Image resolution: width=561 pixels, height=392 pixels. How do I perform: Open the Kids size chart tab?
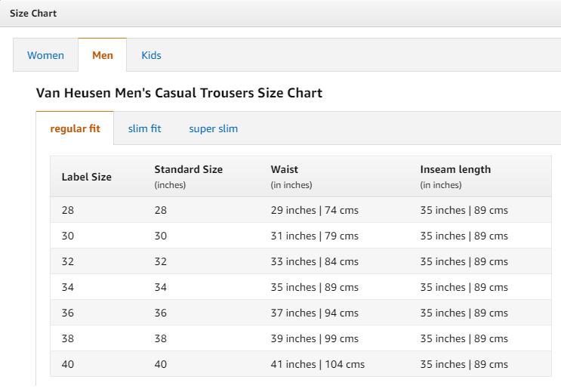(151, 55)
